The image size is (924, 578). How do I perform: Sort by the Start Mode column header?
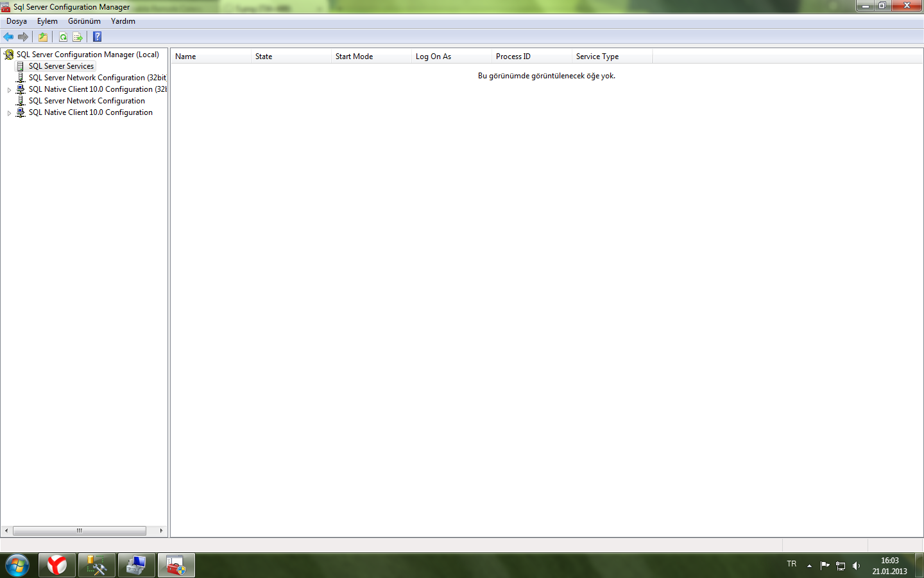[372, 57]
